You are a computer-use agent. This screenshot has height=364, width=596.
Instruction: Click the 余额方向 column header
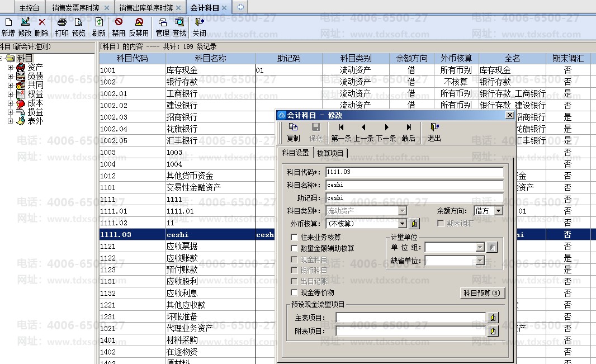tap(411, 59)
